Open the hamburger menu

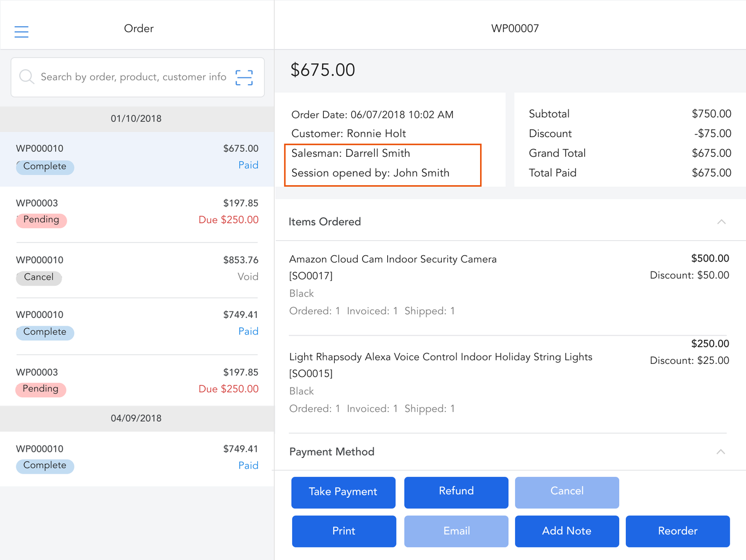point(21,32)
